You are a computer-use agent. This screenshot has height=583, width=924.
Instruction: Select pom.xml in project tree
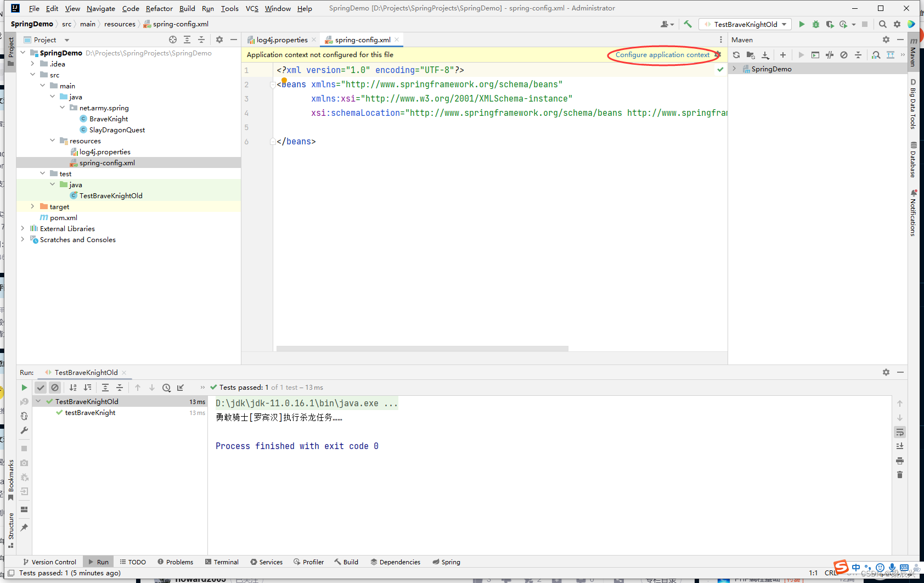(x=64, y=217)
